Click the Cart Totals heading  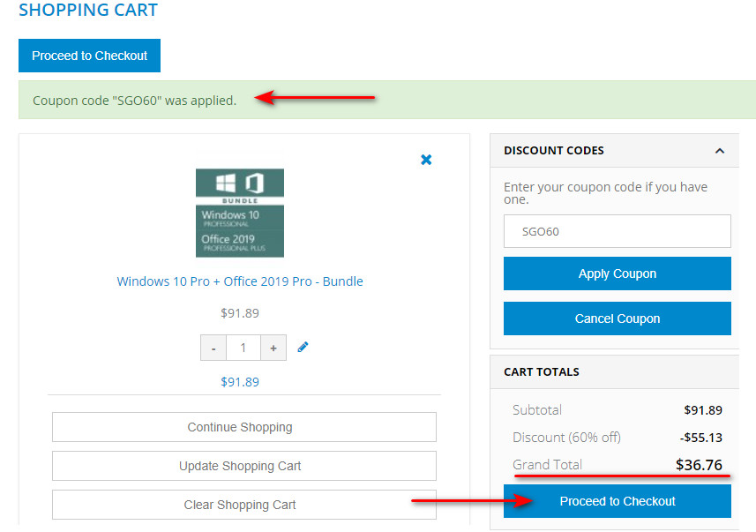coord(541,371)
